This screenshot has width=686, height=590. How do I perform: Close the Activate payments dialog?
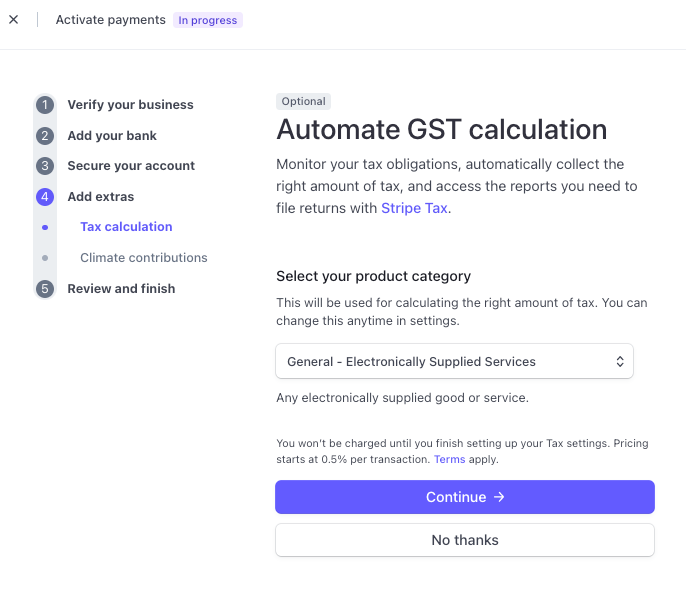click(13, 20)
